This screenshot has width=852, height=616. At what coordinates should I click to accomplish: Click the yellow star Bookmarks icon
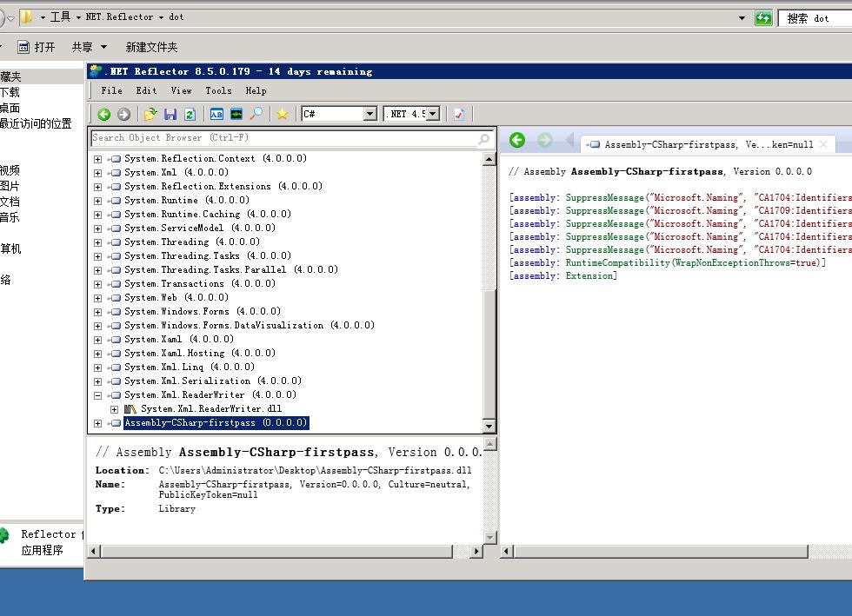click(x=282, y=114)
